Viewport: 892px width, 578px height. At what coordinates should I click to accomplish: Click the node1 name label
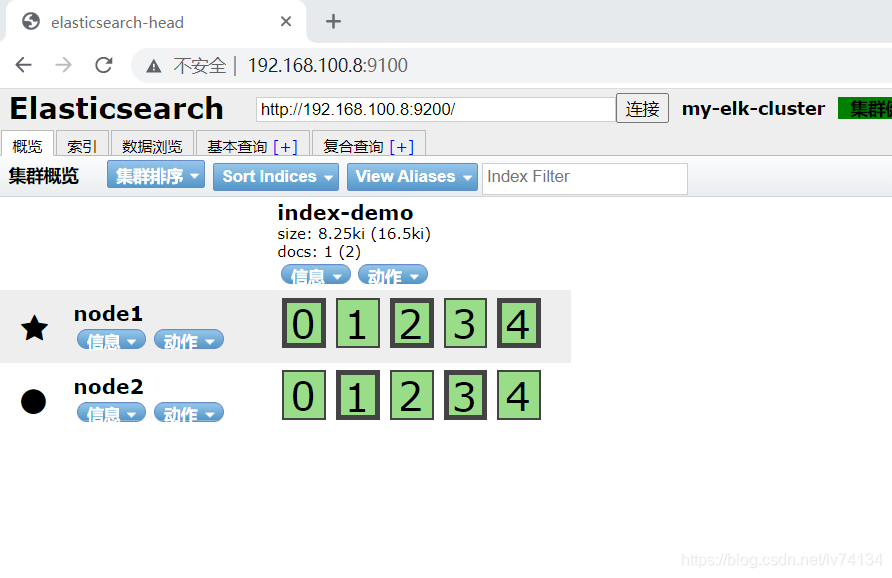[108, 314]
